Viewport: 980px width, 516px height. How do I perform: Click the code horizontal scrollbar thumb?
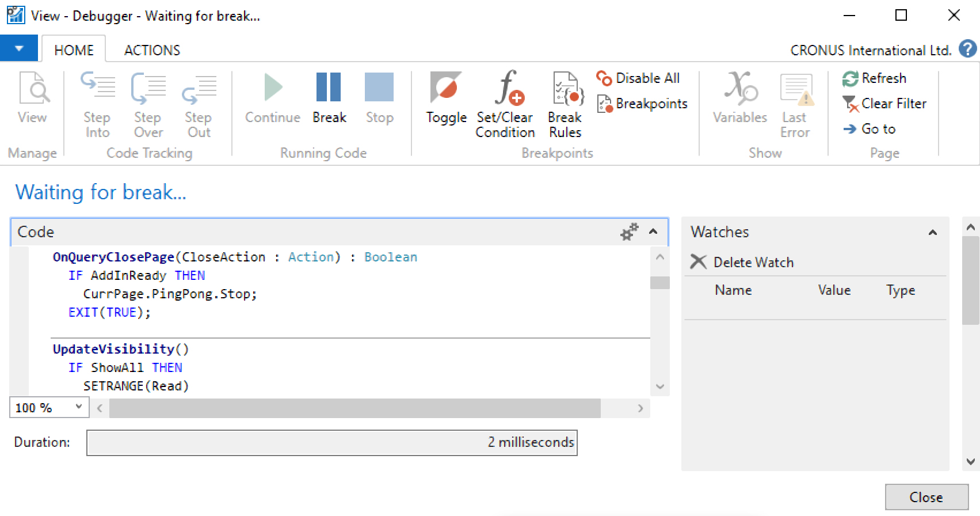(x=355, y=408)
